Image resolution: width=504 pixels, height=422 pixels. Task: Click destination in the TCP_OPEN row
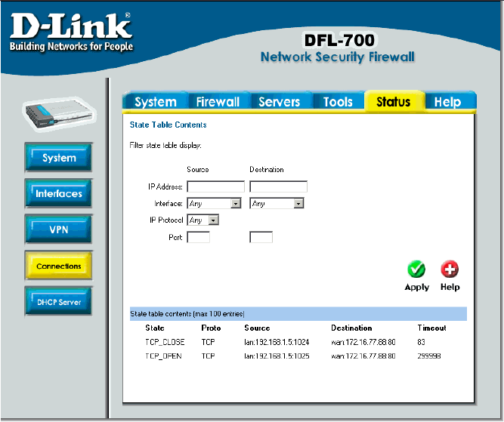(363, 356)
